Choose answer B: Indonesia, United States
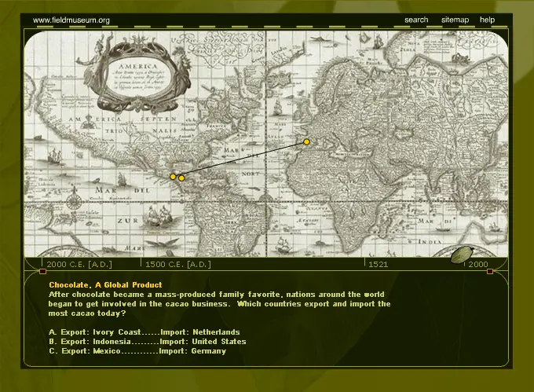 coord(147,342)
